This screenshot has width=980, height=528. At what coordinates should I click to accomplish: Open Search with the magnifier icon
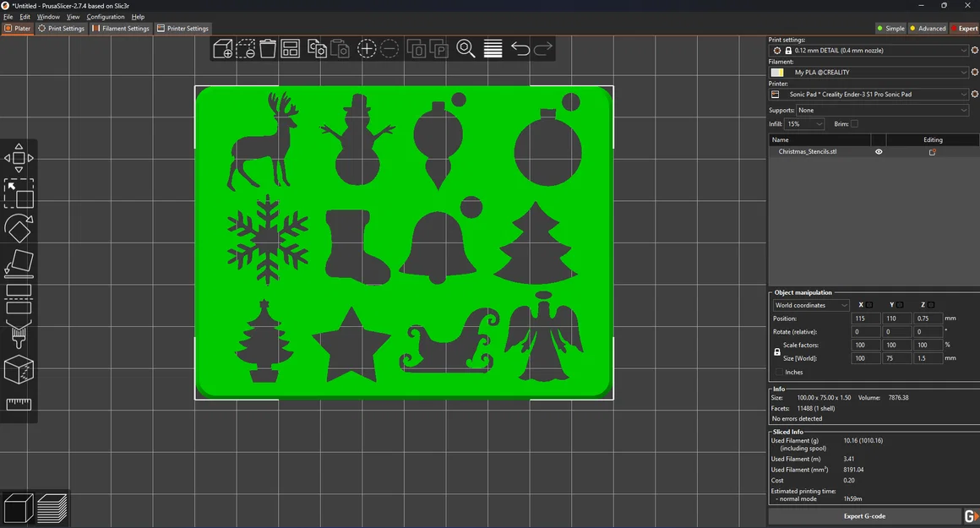click(465, 49)
